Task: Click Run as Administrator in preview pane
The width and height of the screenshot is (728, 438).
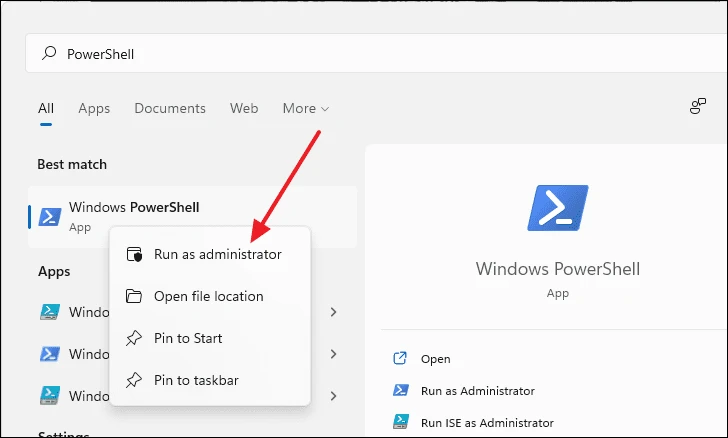Action: click(478, 391)
